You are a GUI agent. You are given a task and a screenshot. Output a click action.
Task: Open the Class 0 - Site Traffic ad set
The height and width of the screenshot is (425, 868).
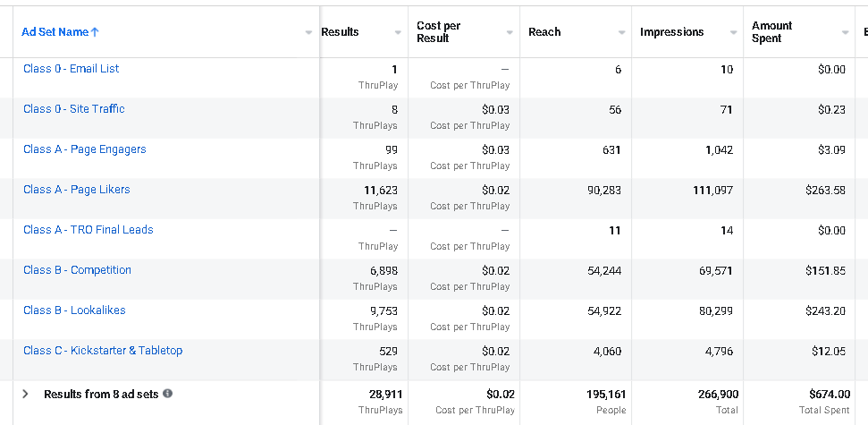point(73,109)
